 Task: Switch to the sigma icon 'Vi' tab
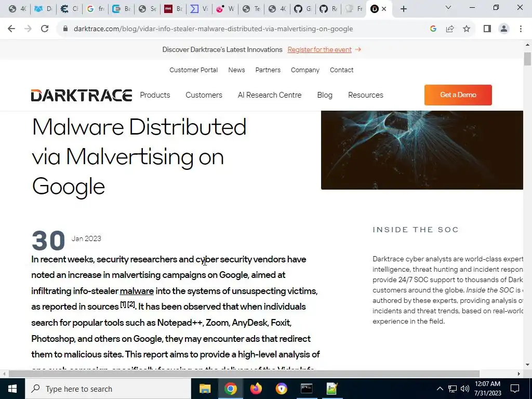199,9
